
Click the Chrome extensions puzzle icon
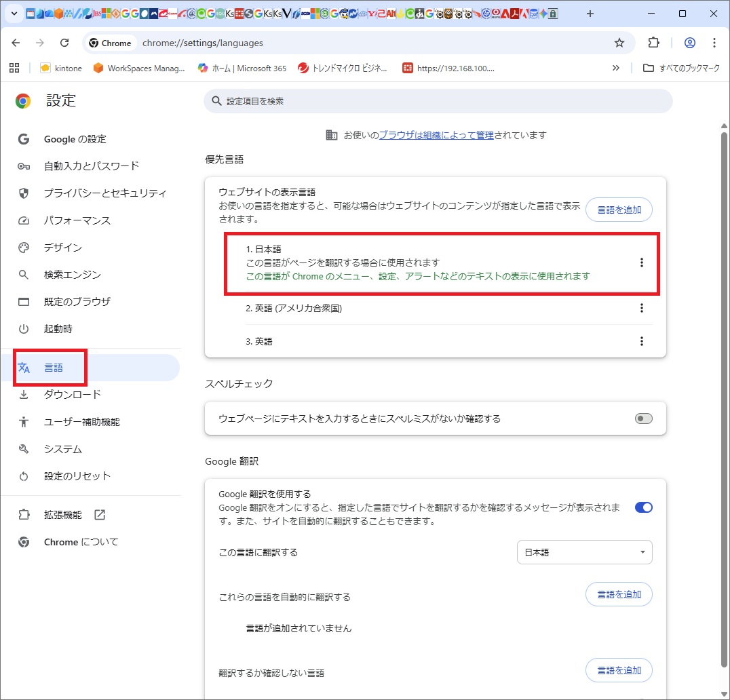(x=652, y=42)
